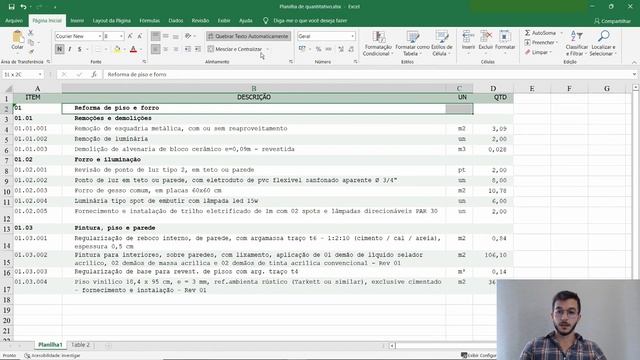Expand the font color dropdown arrow

[x=141, y=49]
